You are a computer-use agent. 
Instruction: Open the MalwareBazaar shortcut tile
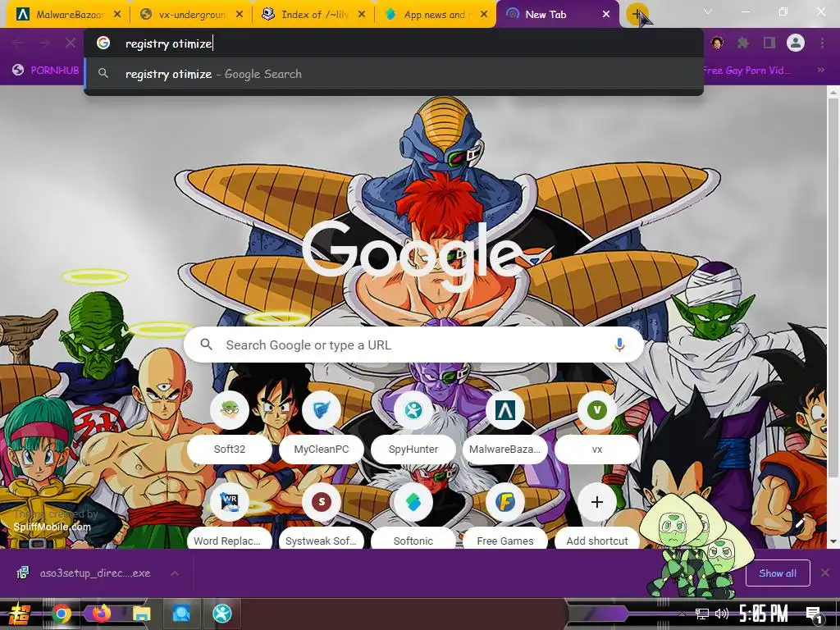coord(505,427)
